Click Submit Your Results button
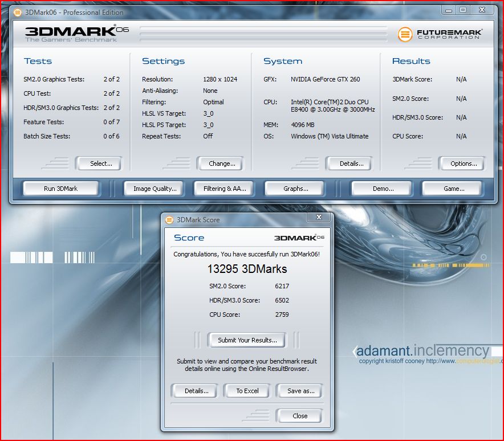 [x=247, y=340]
